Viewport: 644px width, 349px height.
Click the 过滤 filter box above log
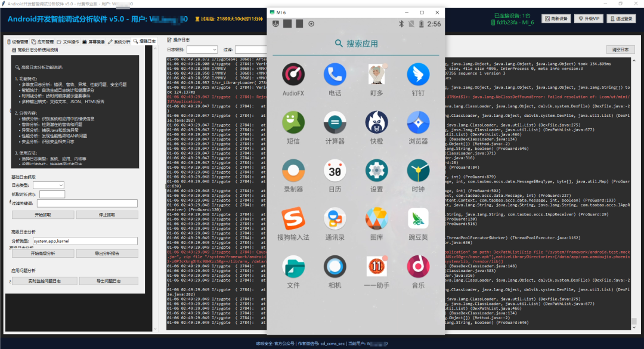tap(251, 50)
